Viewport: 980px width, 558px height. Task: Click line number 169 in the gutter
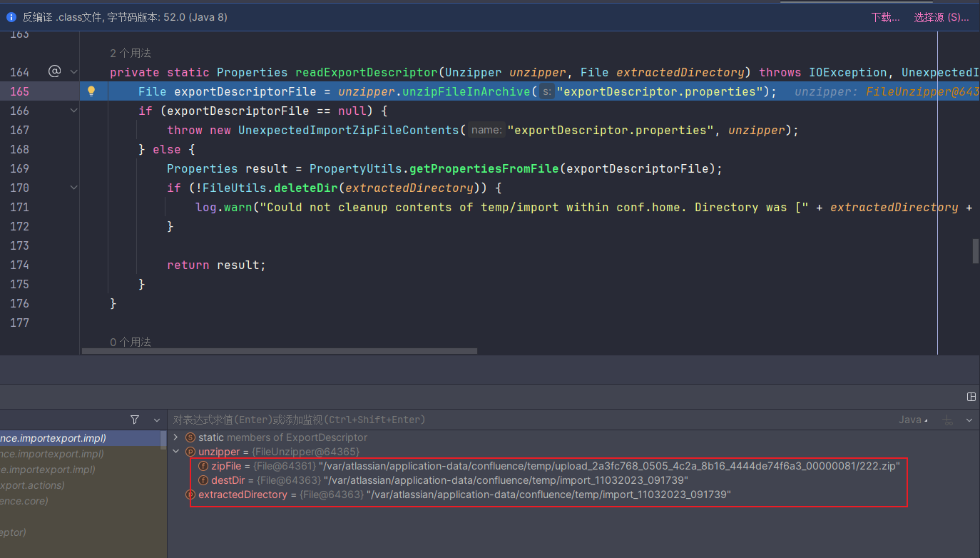click(x=20, y=168)
